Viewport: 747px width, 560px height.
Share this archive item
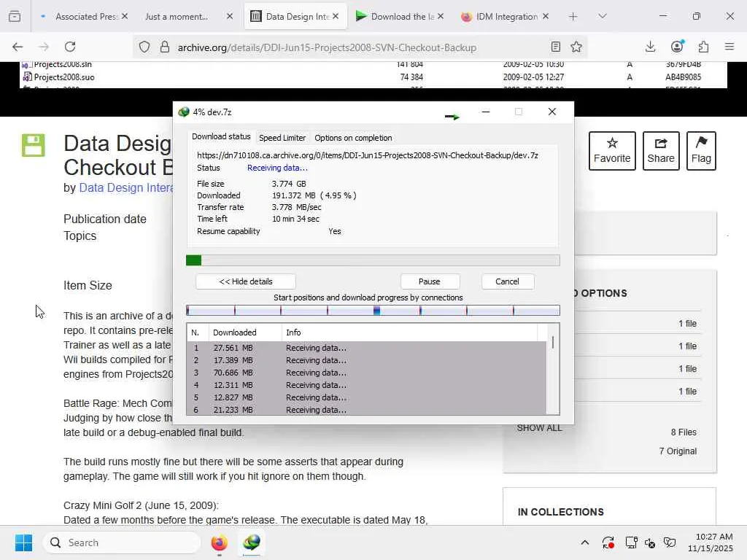[x=661, y=150]
